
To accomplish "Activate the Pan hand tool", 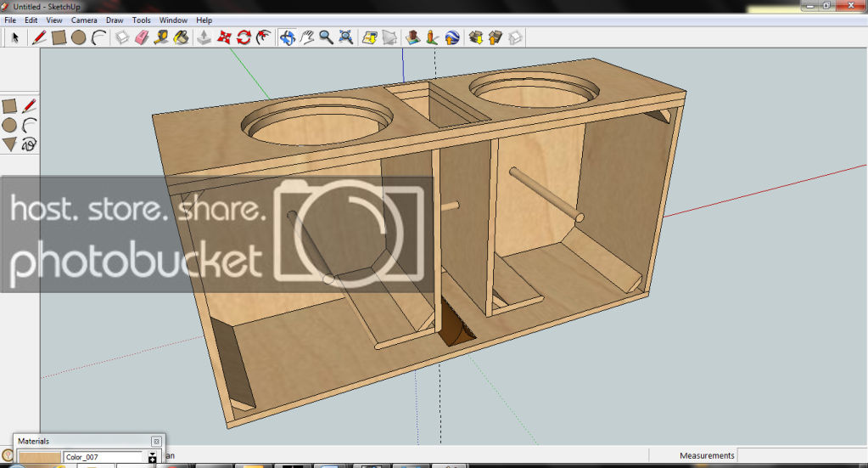I will (306, 37).
